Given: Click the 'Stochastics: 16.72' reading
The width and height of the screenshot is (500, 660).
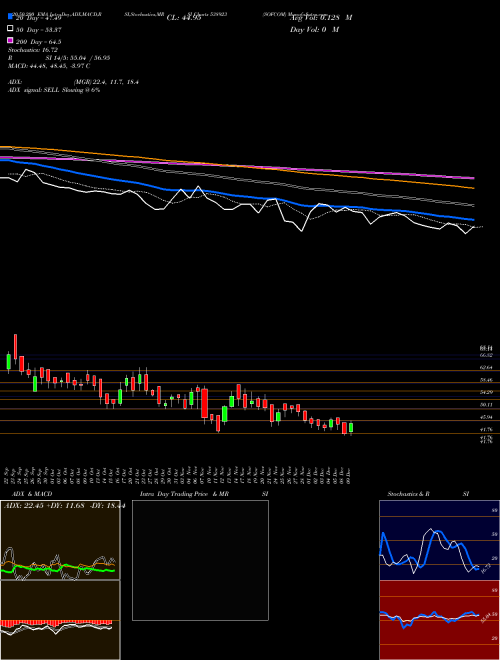Looking at the screenshot, I should [33, 50].
